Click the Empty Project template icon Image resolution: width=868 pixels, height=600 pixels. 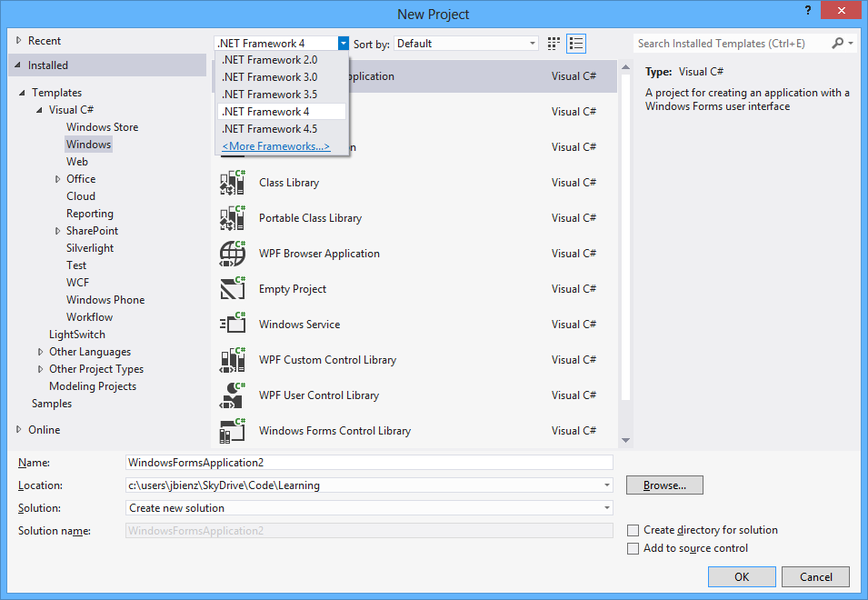233,289
